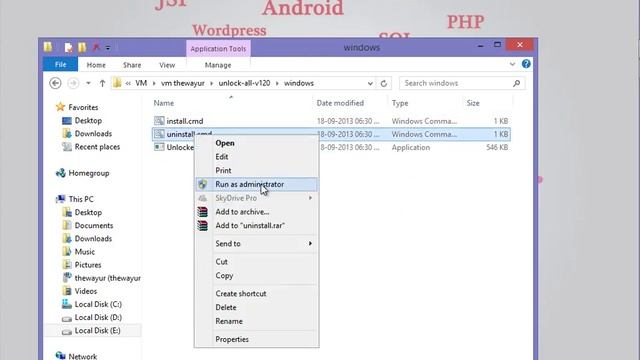Open the thewayur network location

[107, 278]
